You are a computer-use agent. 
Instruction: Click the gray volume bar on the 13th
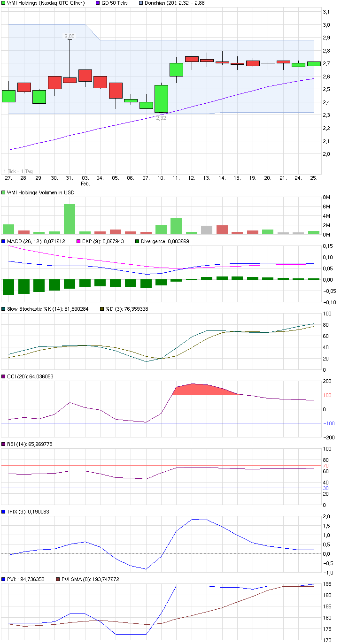(207, 230)
